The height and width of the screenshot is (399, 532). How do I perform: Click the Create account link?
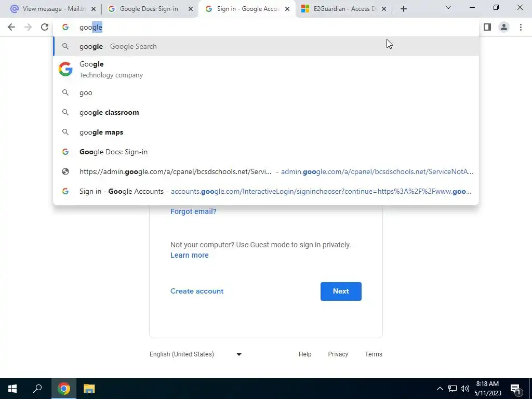[x=197, y=291]
